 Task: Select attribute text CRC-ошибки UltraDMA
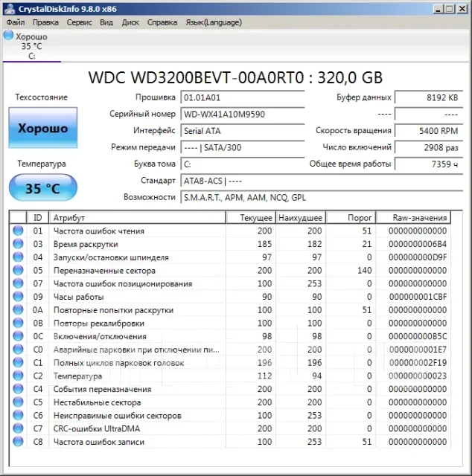point(97,428)
